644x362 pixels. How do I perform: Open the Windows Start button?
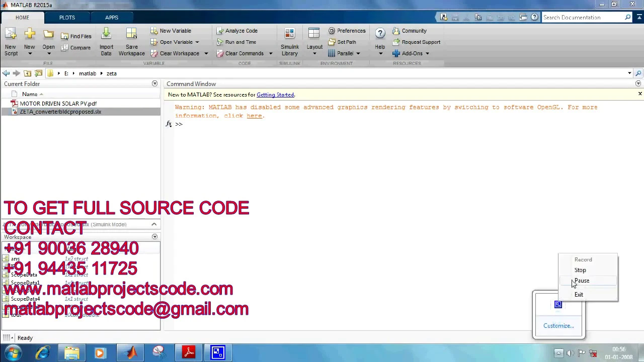pyautogui.click(x=13, y=353)
